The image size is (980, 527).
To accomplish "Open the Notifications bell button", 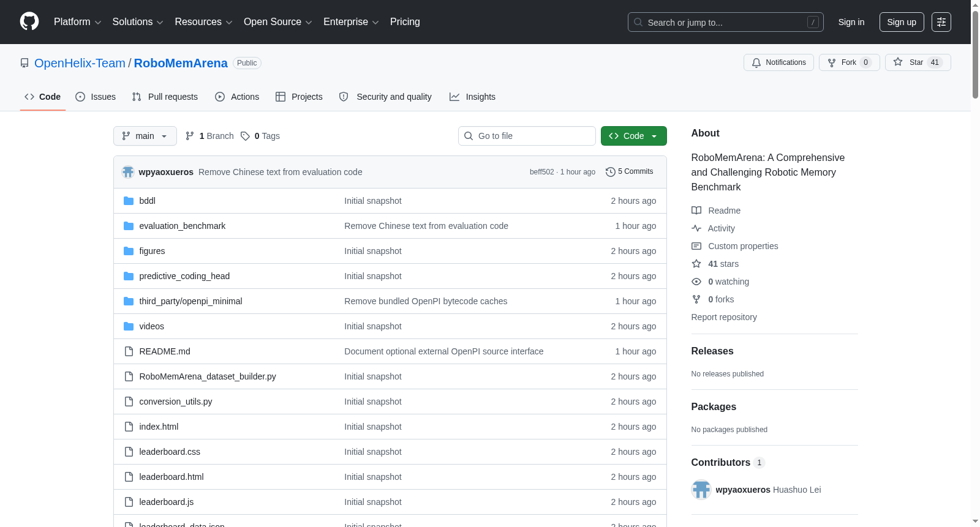I will point(778,62).
